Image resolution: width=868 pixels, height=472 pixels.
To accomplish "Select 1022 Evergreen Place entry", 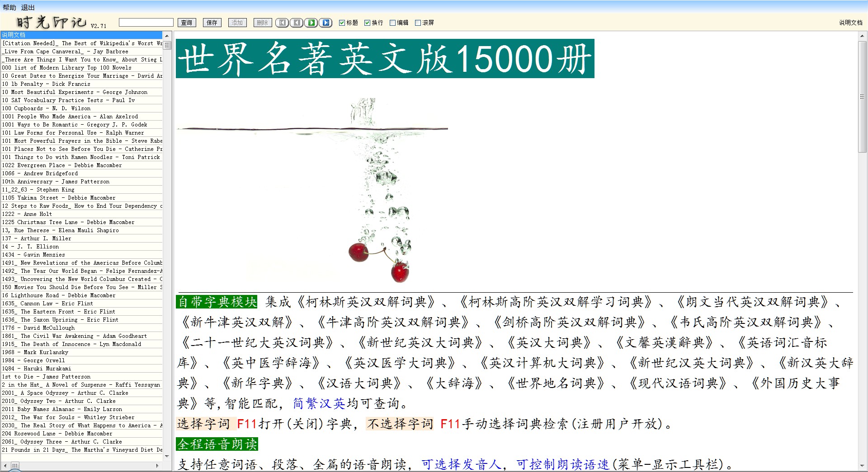I will 81,165.
